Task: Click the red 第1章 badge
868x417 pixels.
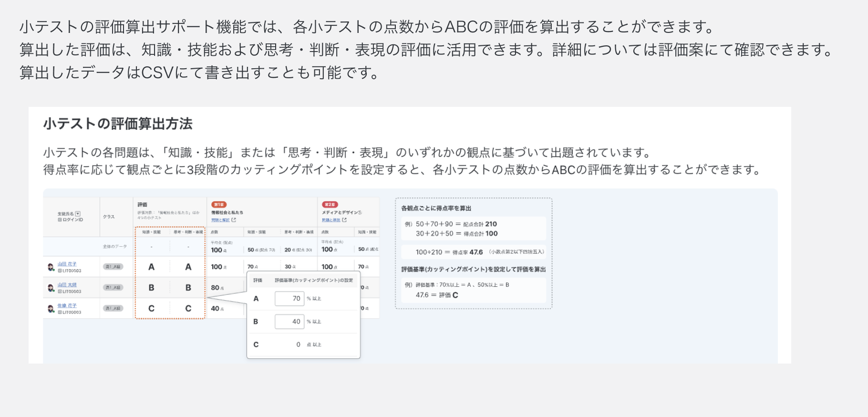Action: [x=219, y=205]
